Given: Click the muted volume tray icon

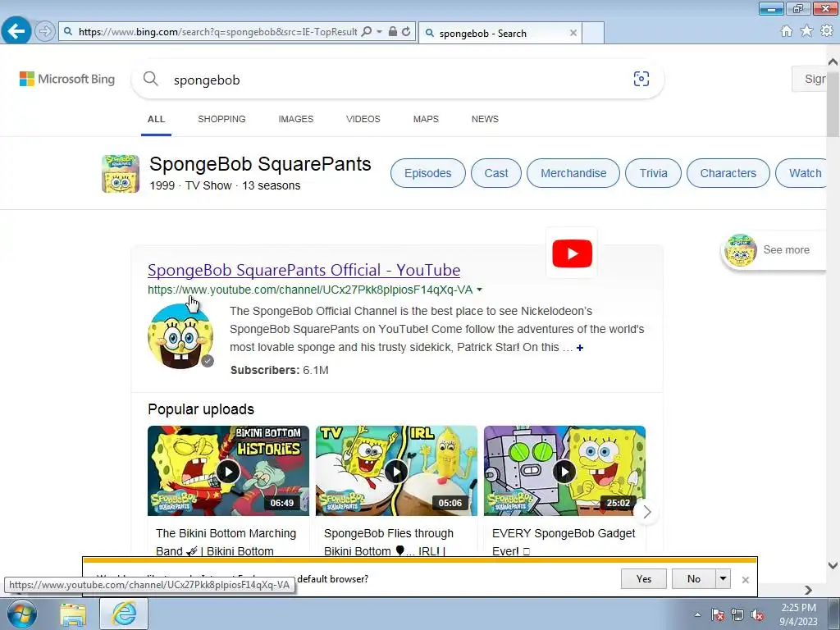Looking at the screenshot, I should click(x=757, y=614).
